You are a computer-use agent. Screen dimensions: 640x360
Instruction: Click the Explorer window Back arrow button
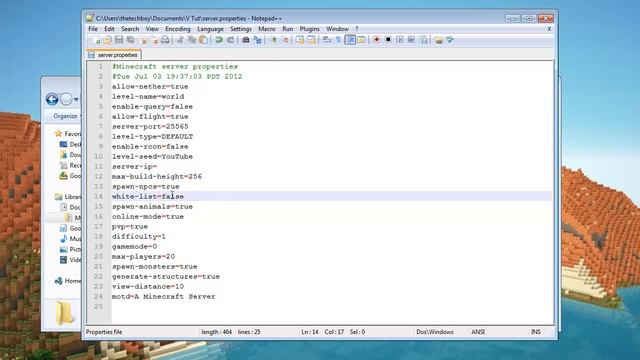coord(52,99)
